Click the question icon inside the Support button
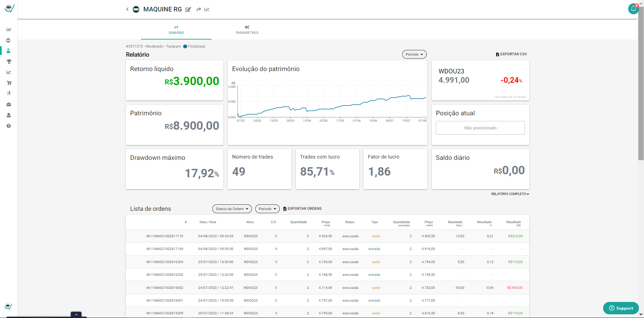The image size is (644, 318). [611, 308]
